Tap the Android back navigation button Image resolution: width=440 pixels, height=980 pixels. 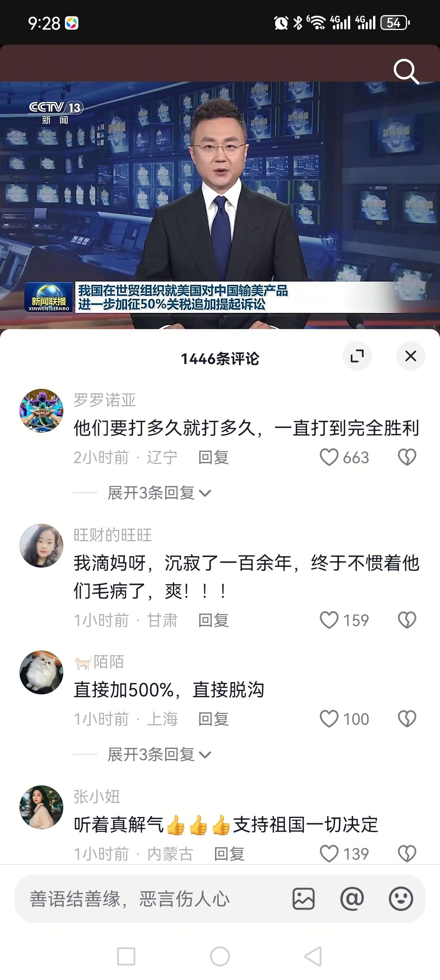click(313, 956)
